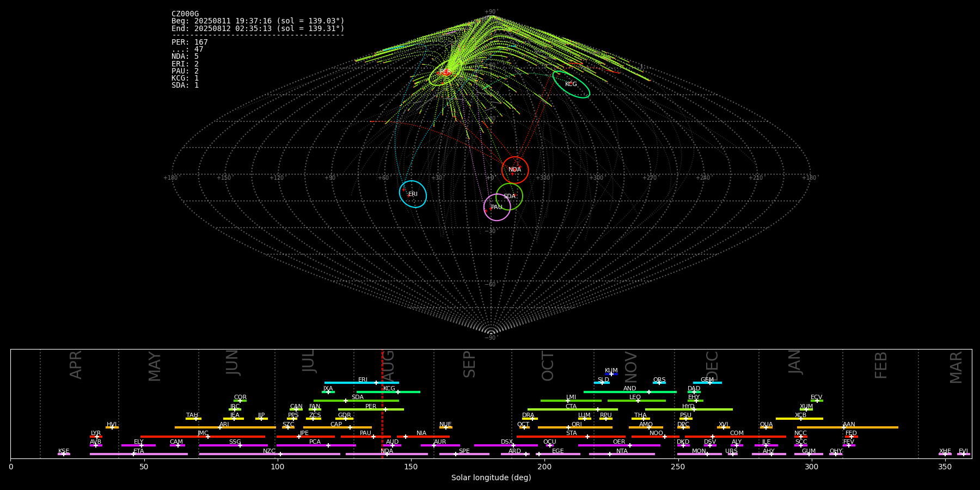Click the +150 longitude label on map

(x=224, y=178)
